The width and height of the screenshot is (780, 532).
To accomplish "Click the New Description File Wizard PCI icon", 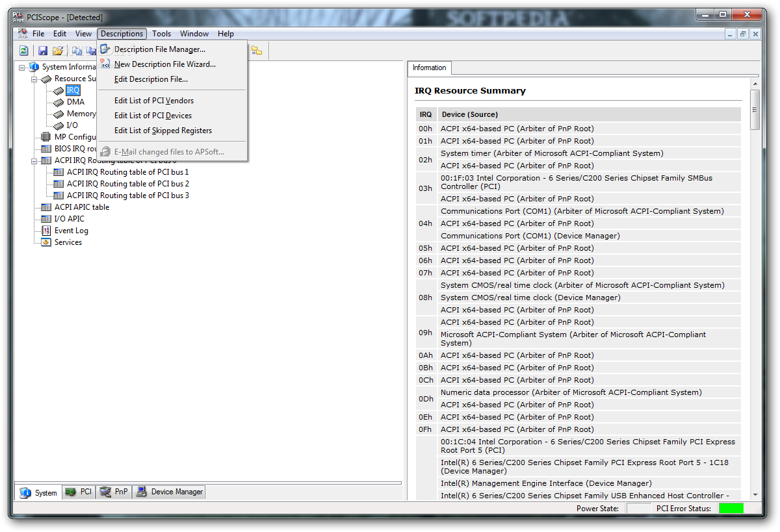I will coord(105,64).
